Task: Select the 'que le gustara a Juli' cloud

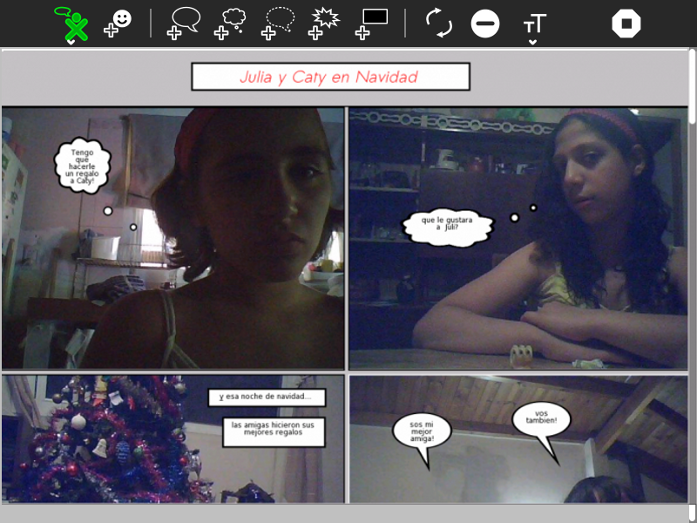Action: [x=449, y=226]
